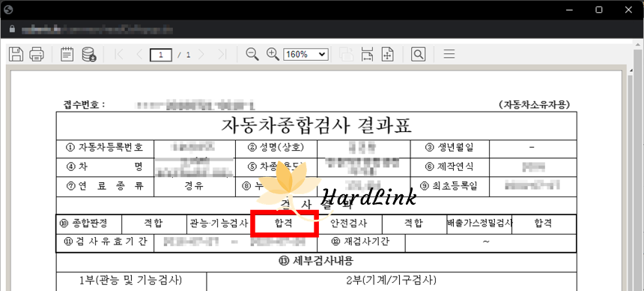
Task: Click the '⑨ 최초등록일' cell
Action: point(450,187)
